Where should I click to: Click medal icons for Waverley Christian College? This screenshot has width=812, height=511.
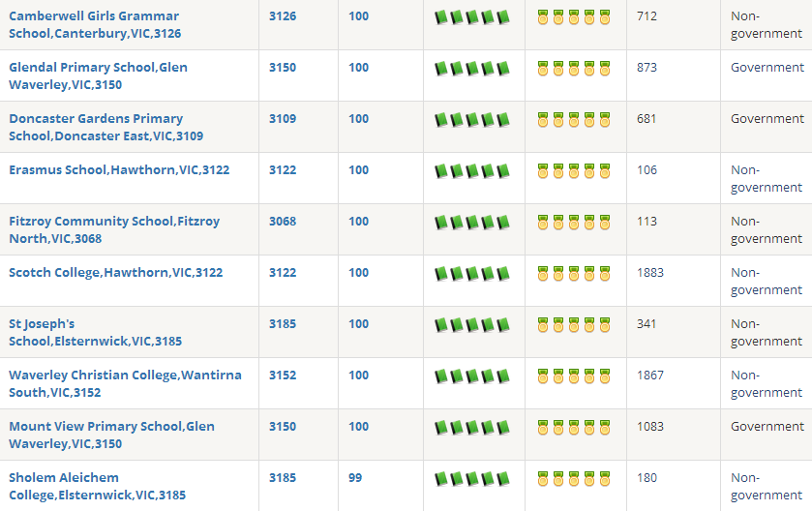click(x=574, y=376)
